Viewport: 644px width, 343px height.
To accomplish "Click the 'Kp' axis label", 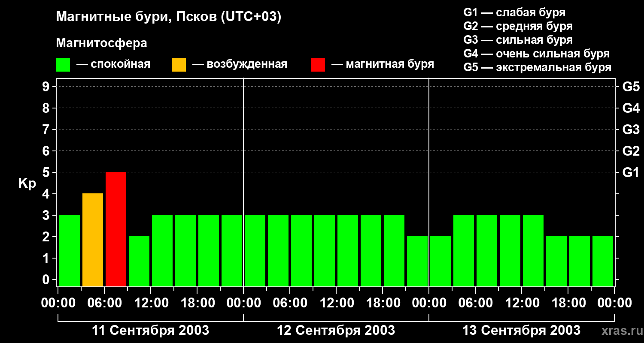I will [x=27, y=184].
